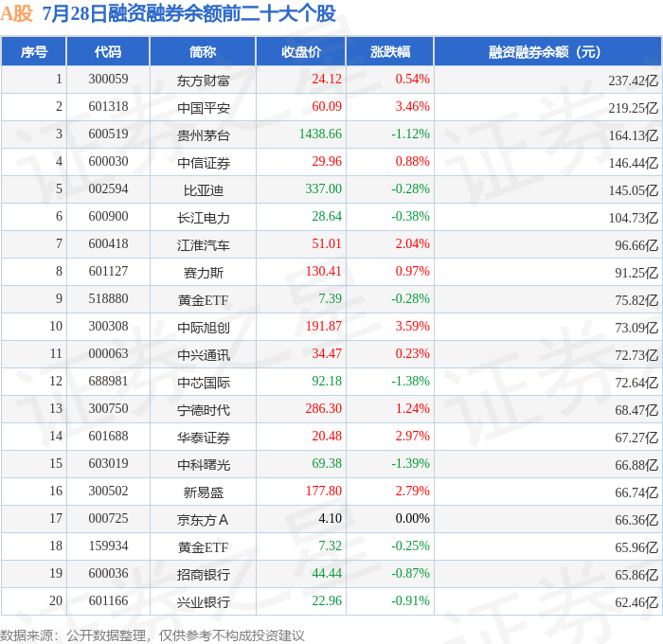
Task: Select the name 东方财富
Action: (204, 80)
